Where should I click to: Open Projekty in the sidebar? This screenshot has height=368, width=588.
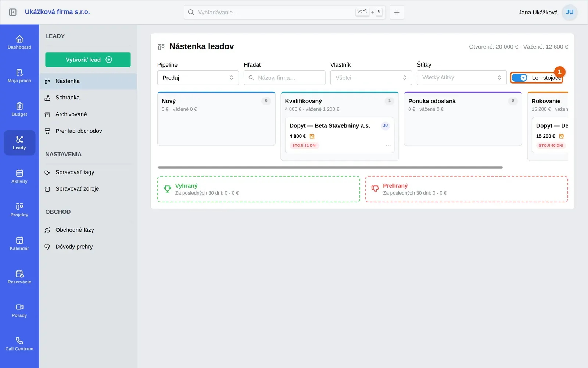(19, 210)
